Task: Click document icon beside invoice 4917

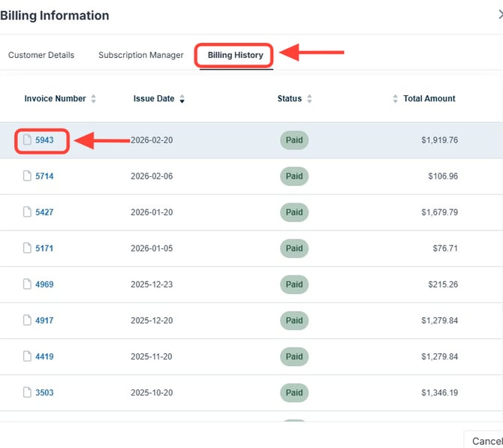Action: [27, 320]
